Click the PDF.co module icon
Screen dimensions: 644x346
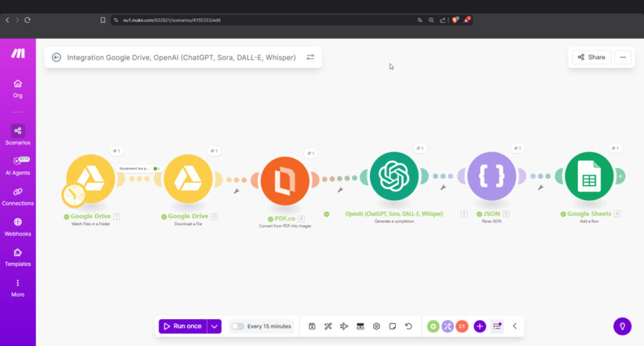285,181
